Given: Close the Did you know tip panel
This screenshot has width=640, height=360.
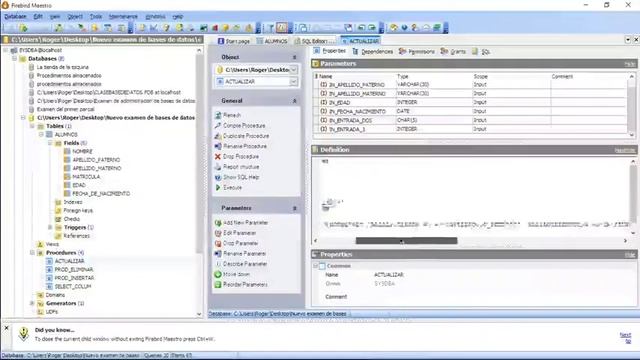Looking at the screenshot, I should coord(6,328).
